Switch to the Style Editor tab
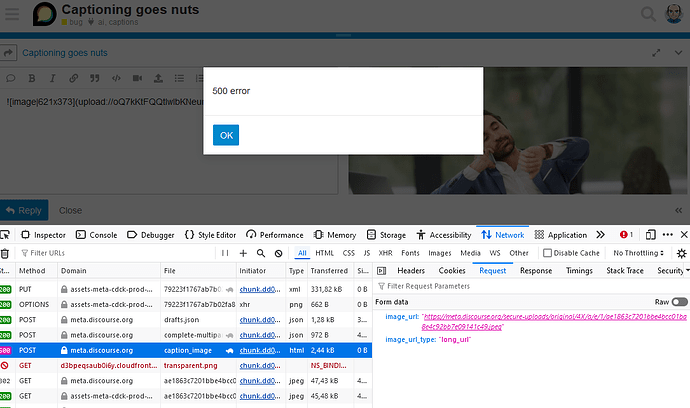 (210, 235)
